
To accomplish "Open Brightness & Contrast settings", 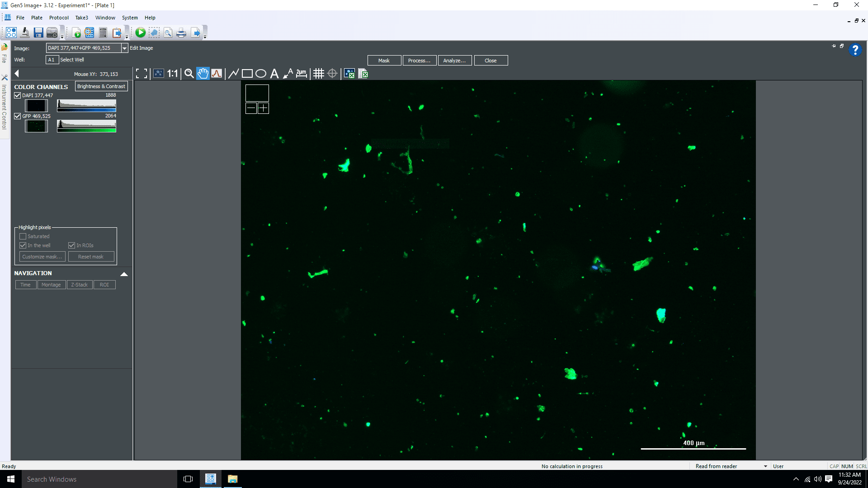I will pyautogui.click(x=101, y=86).
